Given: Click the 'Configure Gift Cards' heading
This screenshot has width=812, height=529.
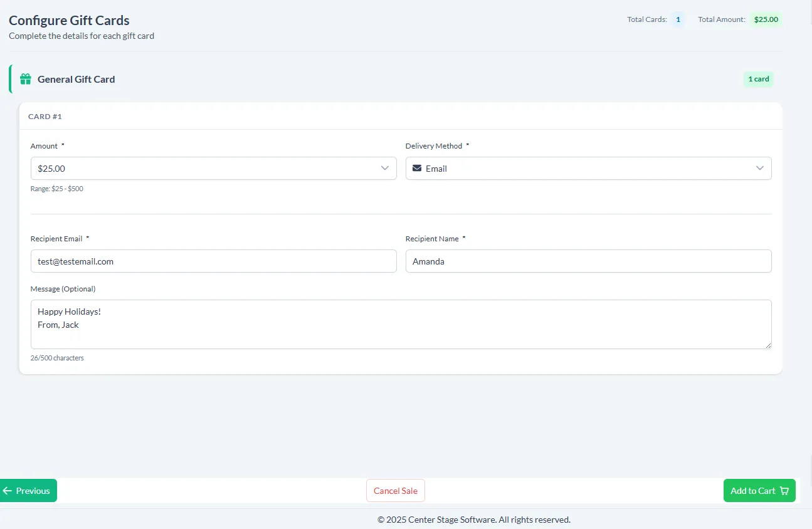Looking at the screenshot, I should pos(69,21).
